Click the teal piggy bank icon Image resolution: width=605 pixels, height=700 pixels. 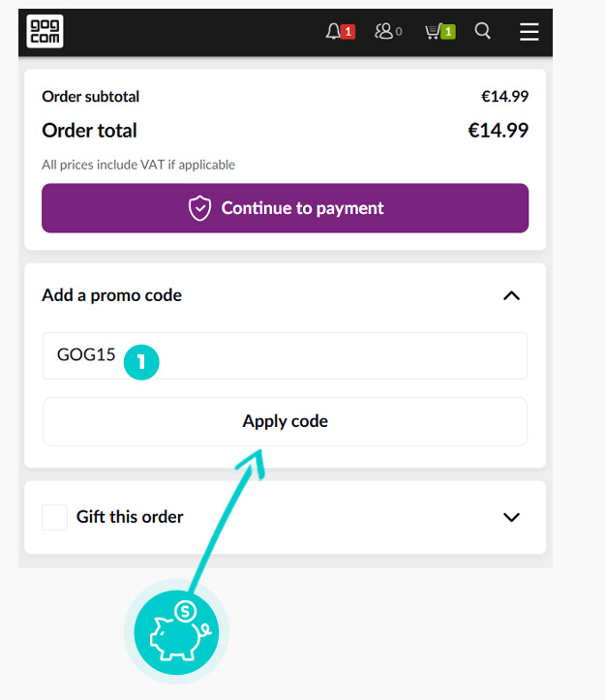[176, 631]
